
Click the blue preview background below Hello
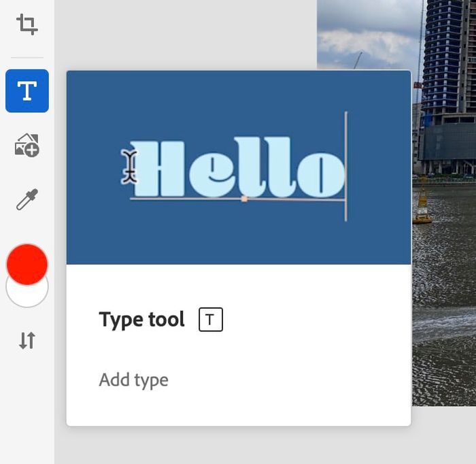(238, 238)
